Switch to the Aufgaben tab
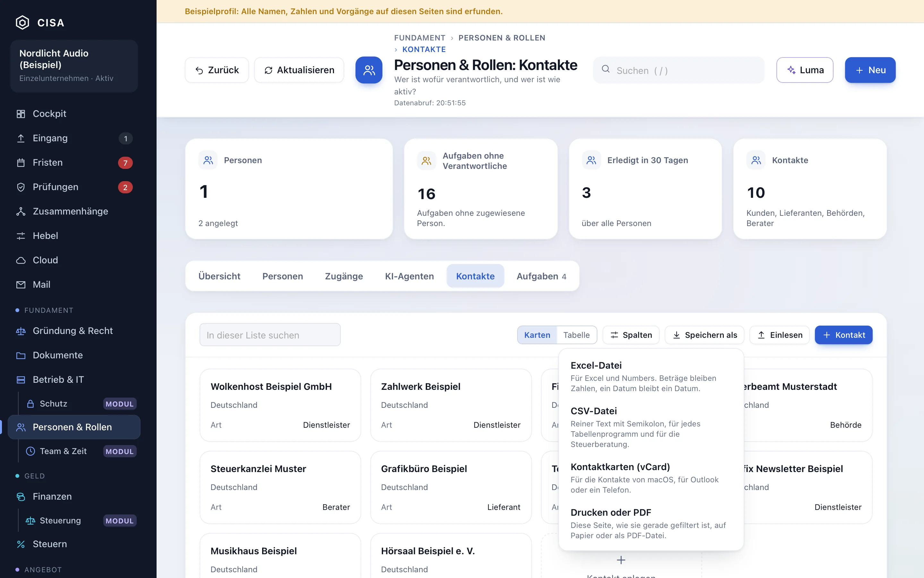The width and height of the screenshot is (924, 578). point(541,276)
